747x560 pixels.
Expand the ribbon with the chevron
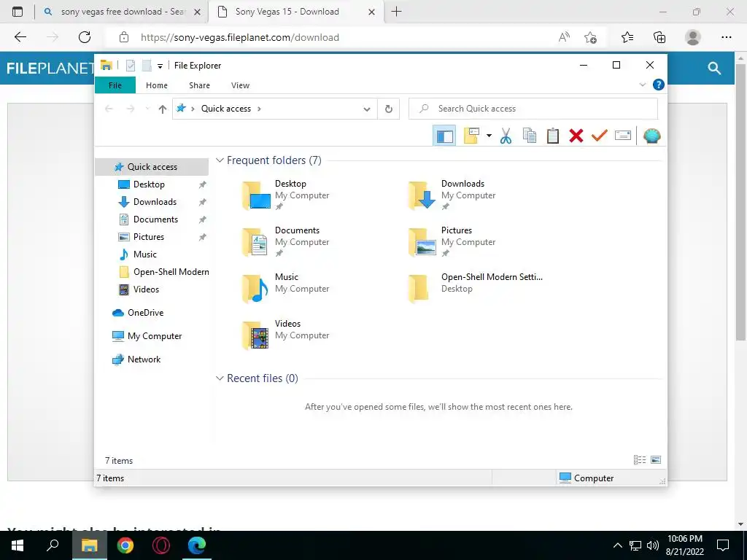tap(642, 85)
